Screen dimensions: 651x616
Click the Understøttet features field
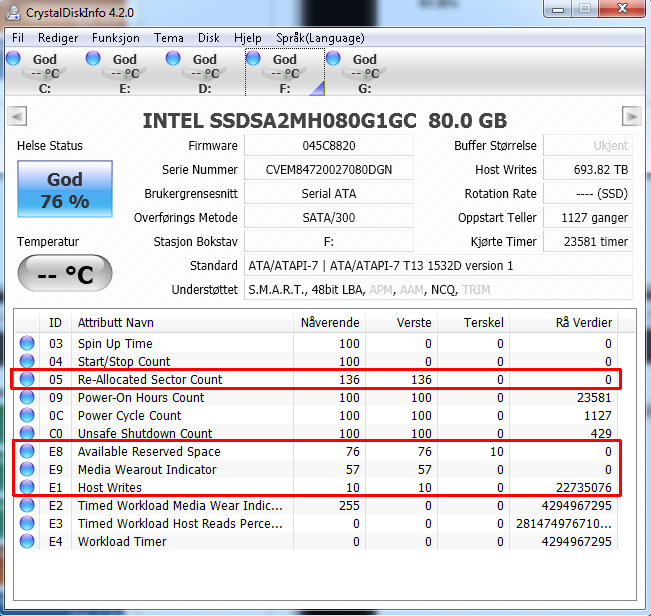(438, 290)
